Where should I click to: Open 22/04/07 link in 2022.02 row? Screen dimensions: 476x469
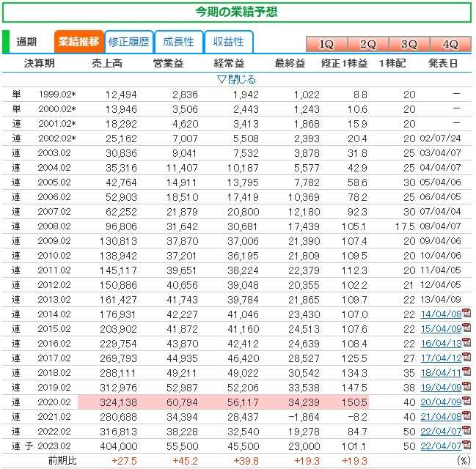[x=441, y=432]
